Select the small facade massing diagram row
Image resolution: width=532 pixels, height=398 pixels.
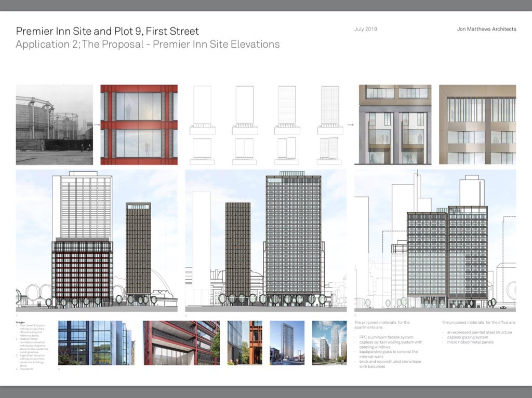[x=265, y=123]
